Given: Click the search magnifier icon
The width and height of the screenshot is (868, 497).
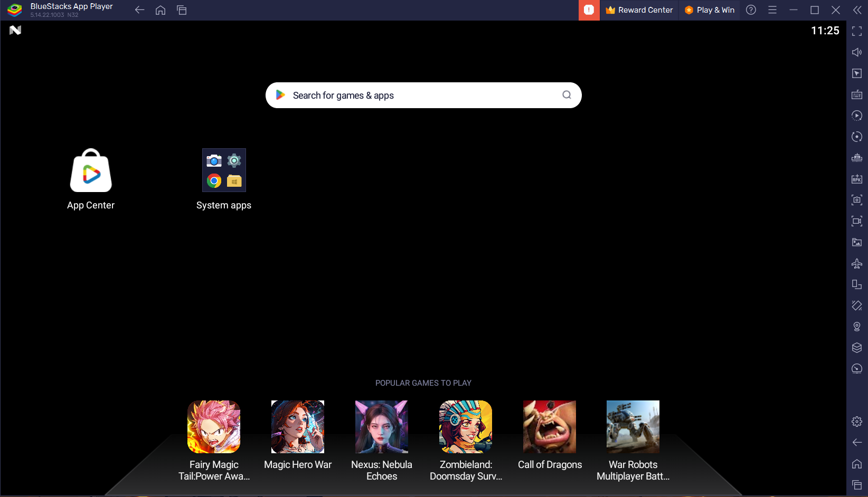Looking at the screenshot, I should click(x=567, y=95).
